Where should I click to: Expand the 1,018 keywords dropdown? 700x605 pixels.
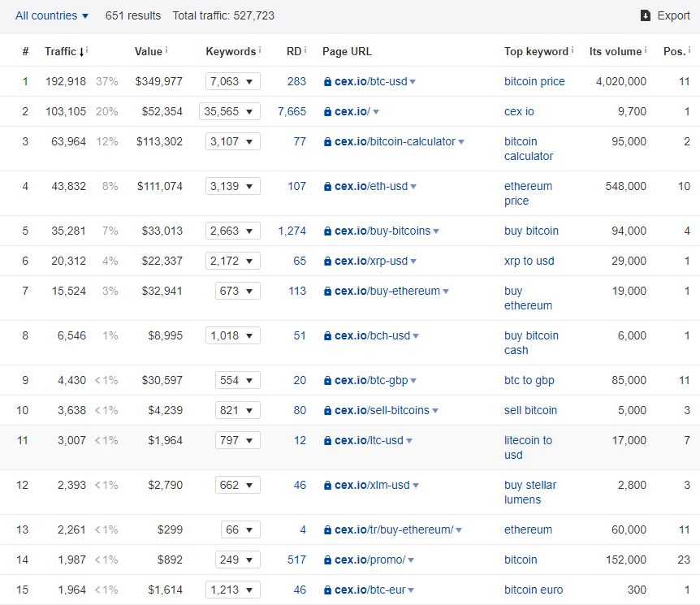(233, 335)
